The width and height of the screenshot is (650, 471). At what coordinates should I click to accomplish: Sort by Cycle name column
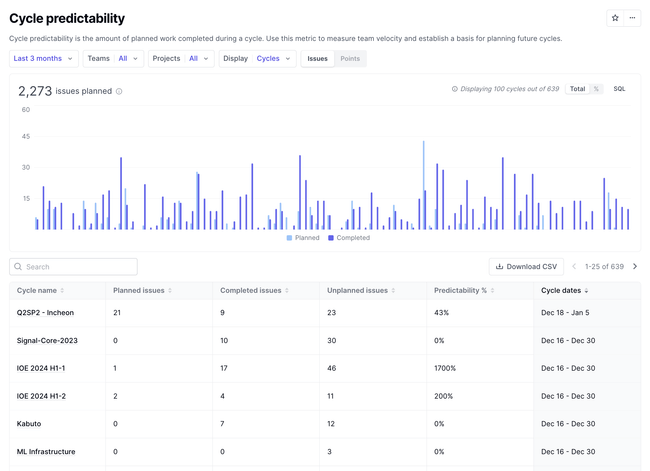40,291
